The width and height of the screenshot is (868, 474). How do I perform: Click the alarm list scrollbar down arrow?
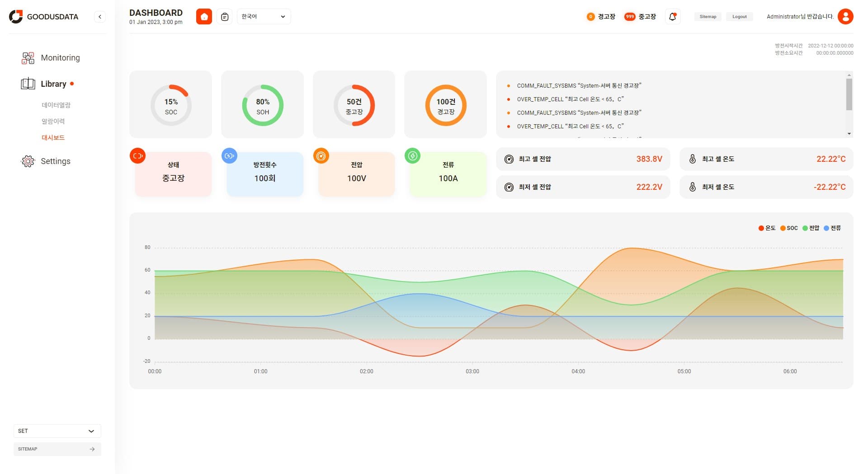pyautogui.click(x=849, y=134)
